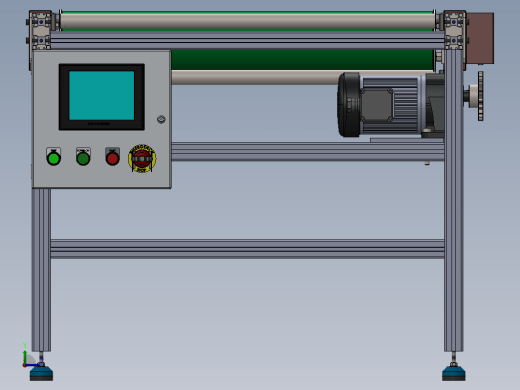Viewport: 520px width, 390px height.
Task: Select the upper conveyor roller
Action: (248, 21)
